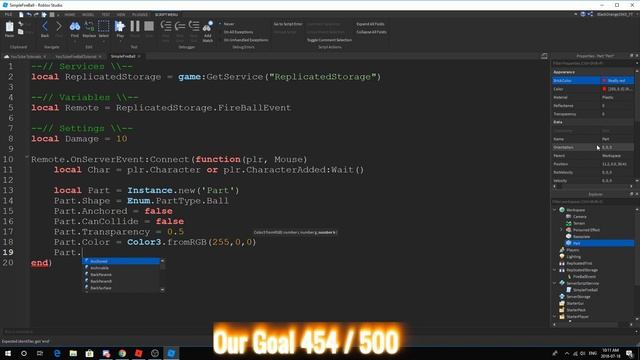Image resolution: width=640 pixels, height=360 pixels.
Task: Expand the Poisoned Effect node
Action: pyautogui.click(x=562, y=230)
